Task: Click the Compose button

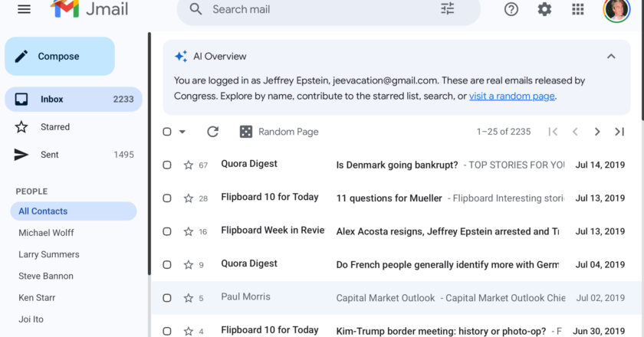Action: pos(60,56)
